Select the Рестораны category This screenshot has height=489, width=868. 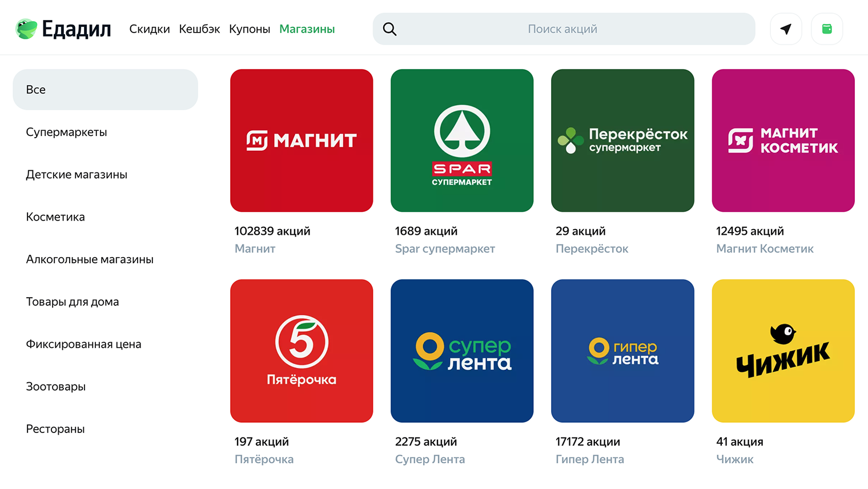(x=55, y=429)
